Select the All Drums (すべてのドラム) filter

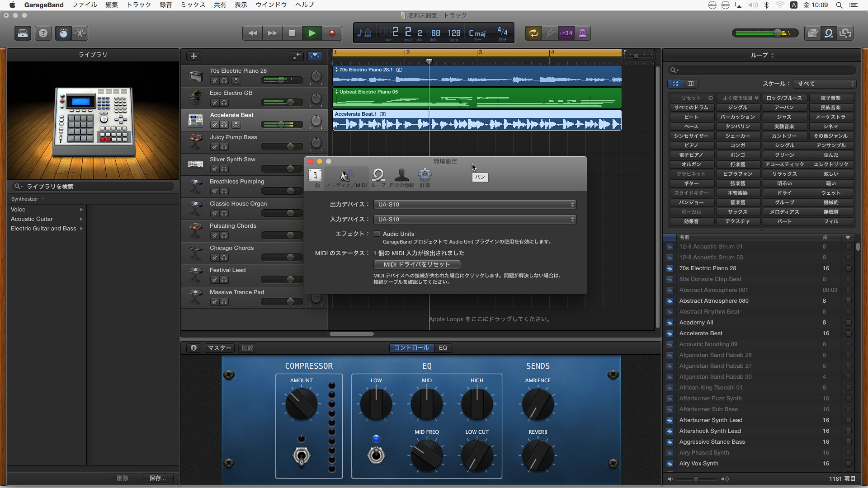pyautogui.click(x=691, y=108)
